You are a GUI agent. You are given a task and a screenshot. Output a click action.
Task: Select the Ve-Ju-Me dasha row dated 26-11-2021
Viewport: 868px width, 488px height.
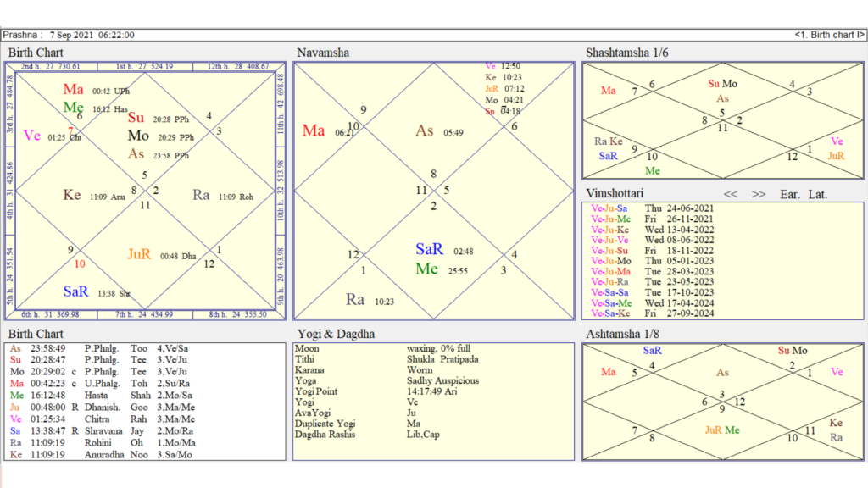click(x=652, y=219)
